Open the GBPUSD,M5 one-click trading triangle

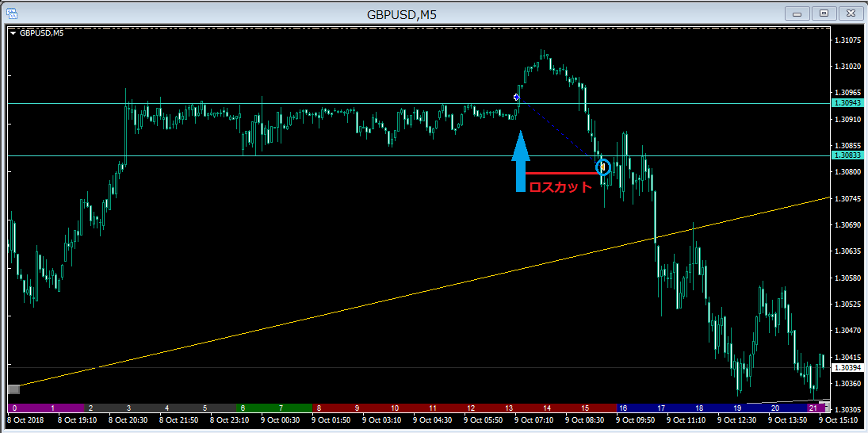pos(13,33)
